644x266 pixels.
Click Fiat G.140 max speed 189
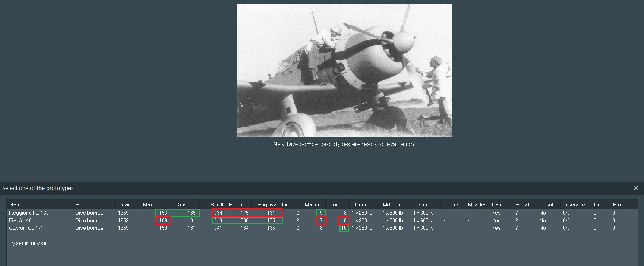pyautogui.click(x=163, y=220)
